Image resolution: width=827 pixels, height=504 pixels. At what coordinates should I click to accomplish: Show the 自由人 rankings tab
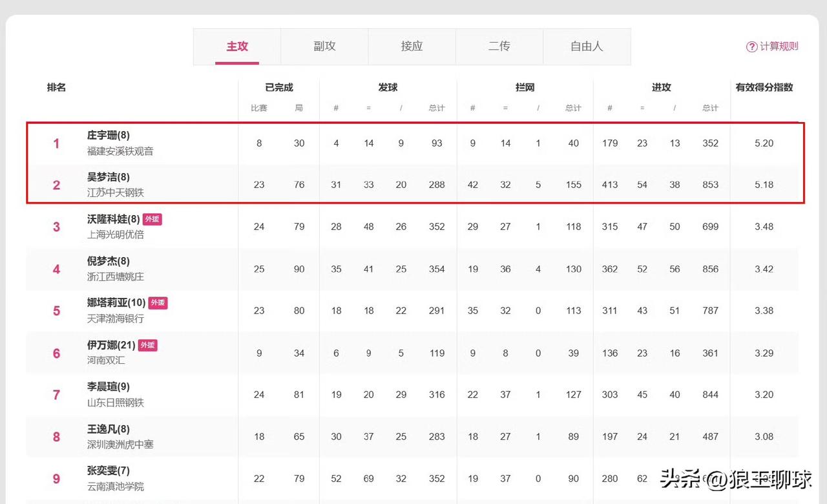587,47
